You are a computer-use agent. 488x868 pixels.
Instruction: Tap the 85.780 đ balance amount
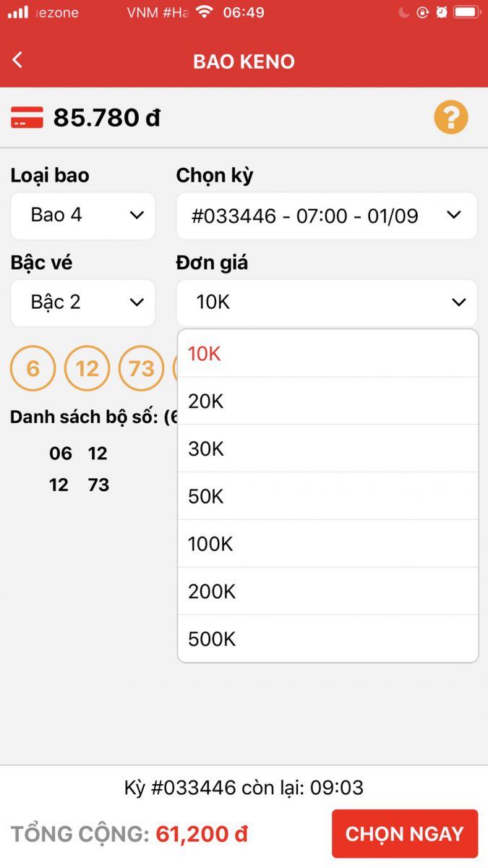pyautogui.click(x=107, y=117)
